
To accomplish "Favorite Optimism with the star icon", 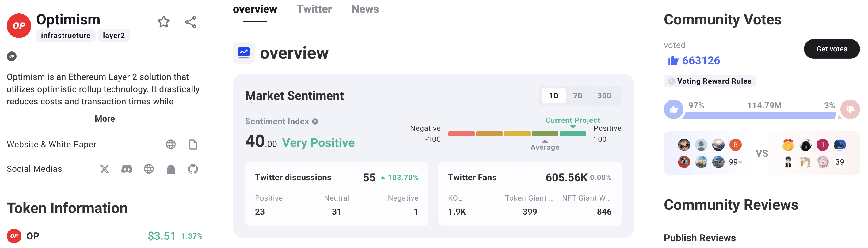I will (x=163, y=22).
